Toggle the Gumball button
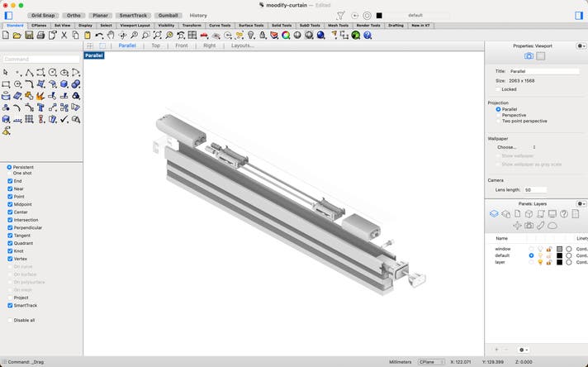Image resolution: width=588 pixels, height=367 pixels. tap(168, 16)
